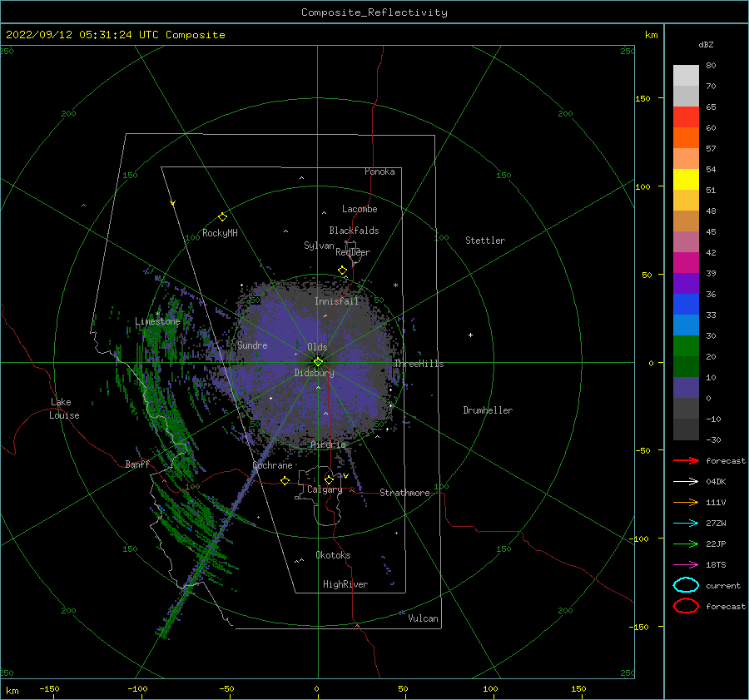Click the Banff label on the map
Screen dimensions: 749x700
[137, 464]
